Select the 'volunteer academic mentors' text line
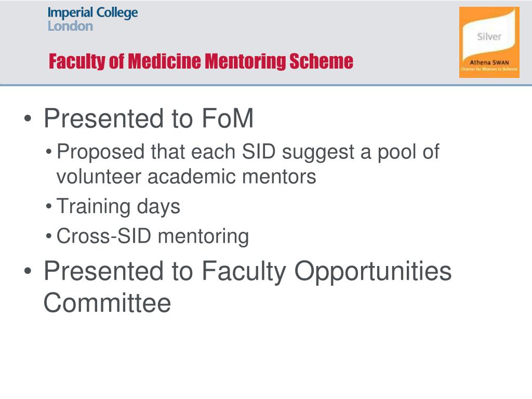The height and width of the screenshot is (399, 532). coord(187,177)
